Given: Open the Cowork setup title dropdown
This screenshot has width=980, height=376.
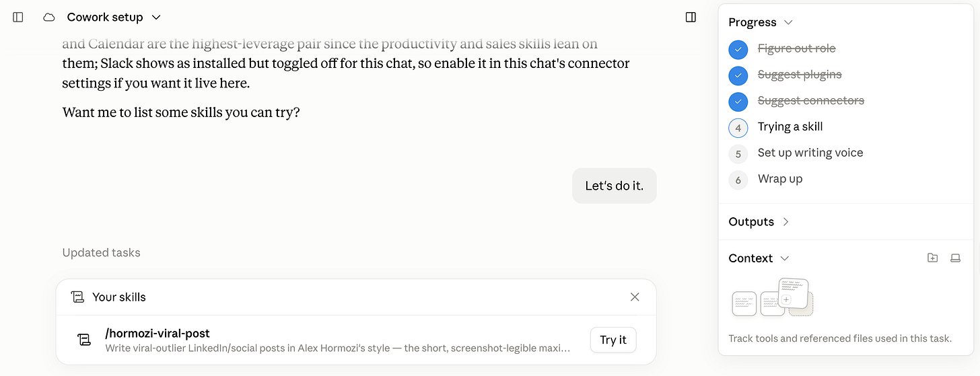Looking at the screenshot, I should (156, 17).
